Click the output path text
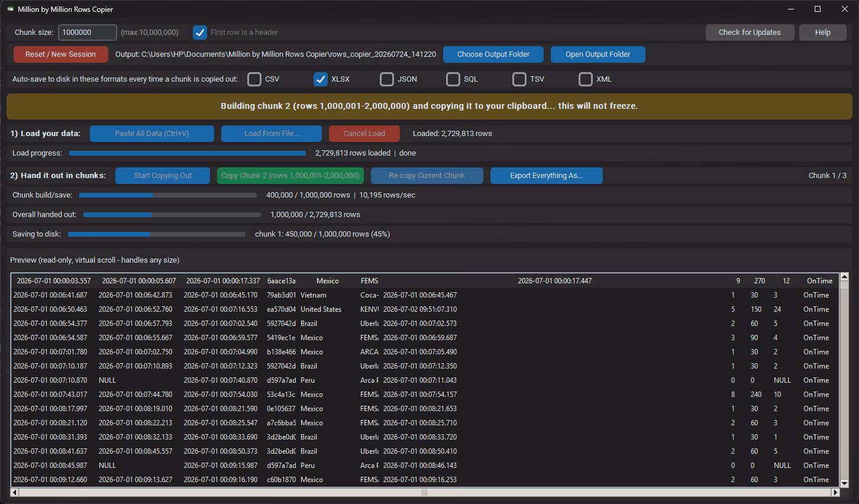859x504 pixels. [276, 54]
